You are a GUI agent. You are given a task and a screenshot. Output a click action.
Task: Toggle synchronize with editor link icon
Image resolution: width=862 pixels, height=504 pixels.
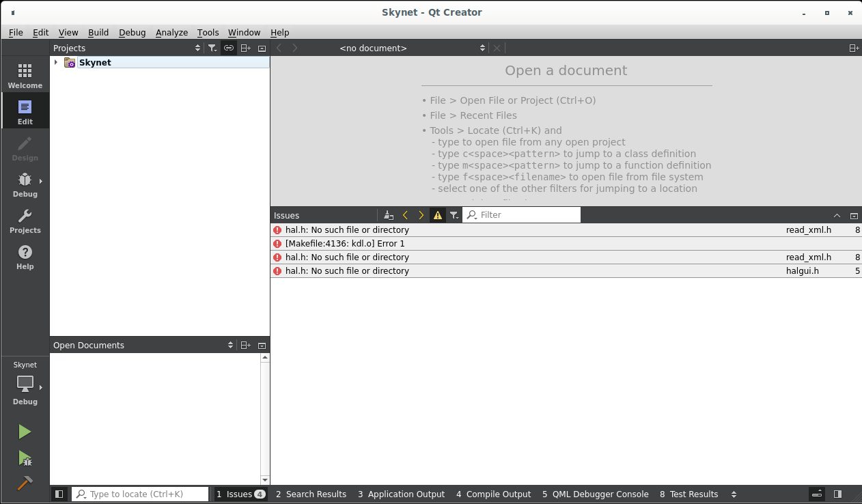coord(229,48)
